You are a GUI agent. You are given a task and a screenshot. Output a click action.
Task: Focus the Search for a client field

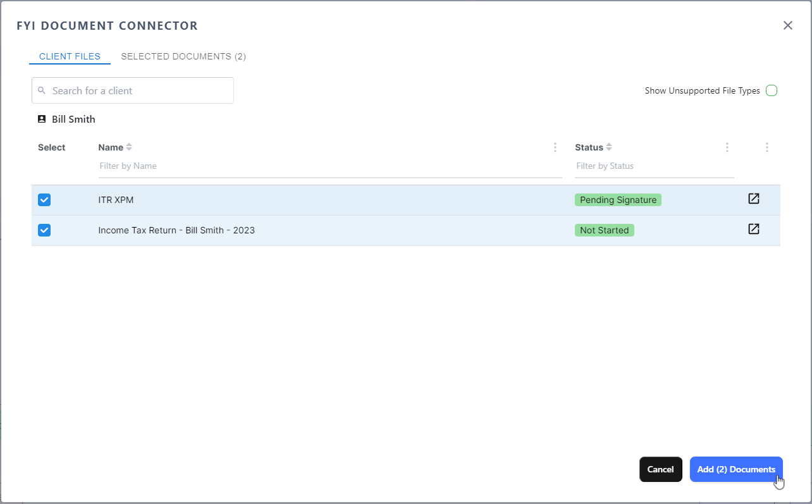139,90
